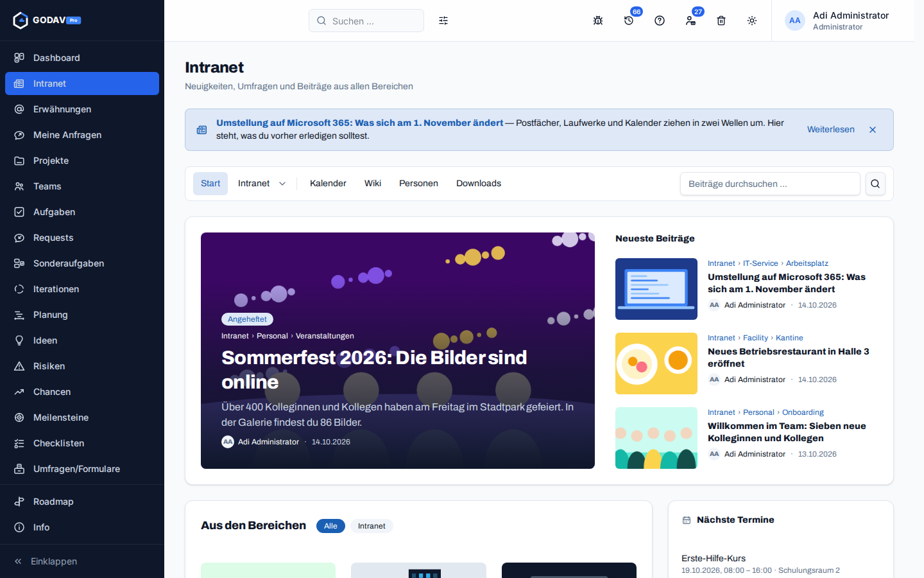The width and height of the screenshot is (924, 578).
Task: Toggle the light/dark theme sun icon
Action: click(x=752, y=21)
